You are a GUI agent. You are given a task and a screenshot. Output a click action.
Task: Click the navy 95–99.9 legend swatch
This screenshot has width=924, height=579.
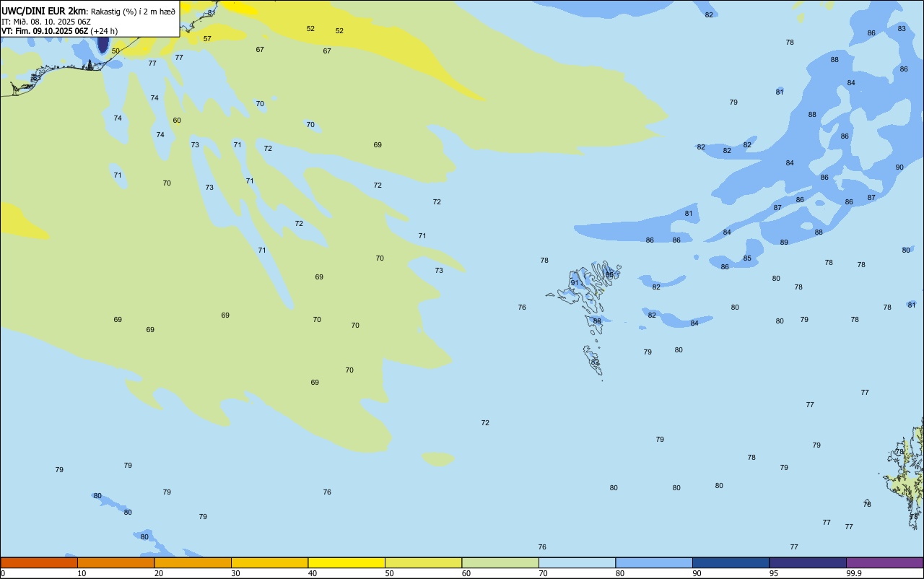[x=808, y=562]
